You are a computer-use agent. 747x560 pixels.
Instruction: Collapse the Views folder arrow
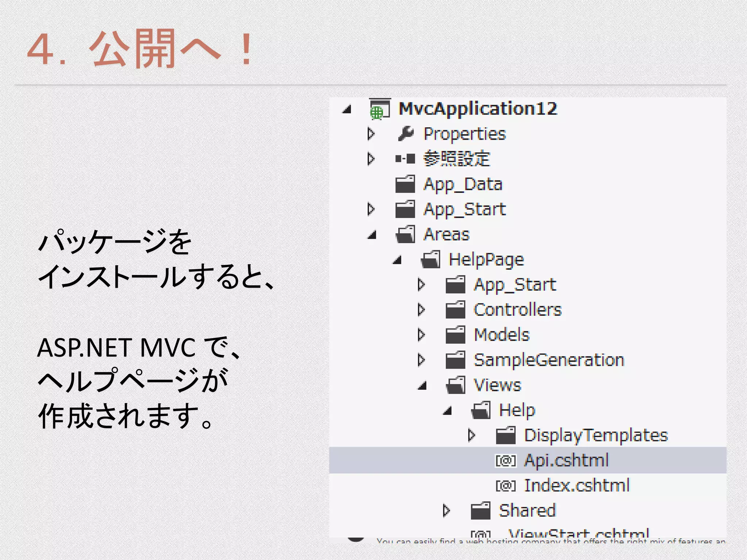422,386
